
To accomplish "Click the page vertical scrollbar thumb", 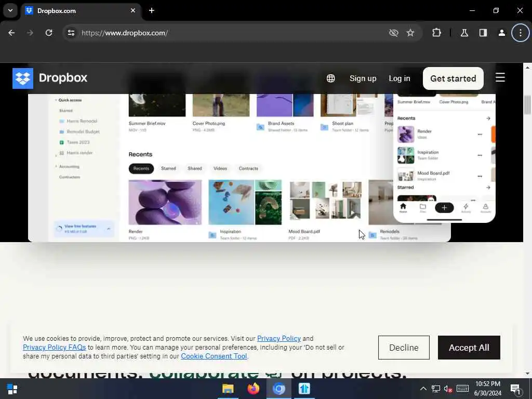I will [527, 105].
